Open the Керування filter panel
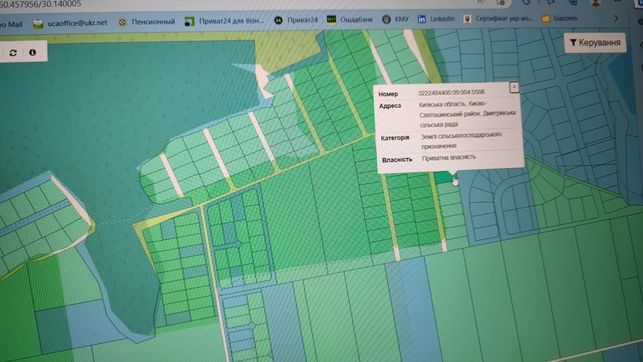Viewport: 643px width, 362px height. (x=595, y=43)
